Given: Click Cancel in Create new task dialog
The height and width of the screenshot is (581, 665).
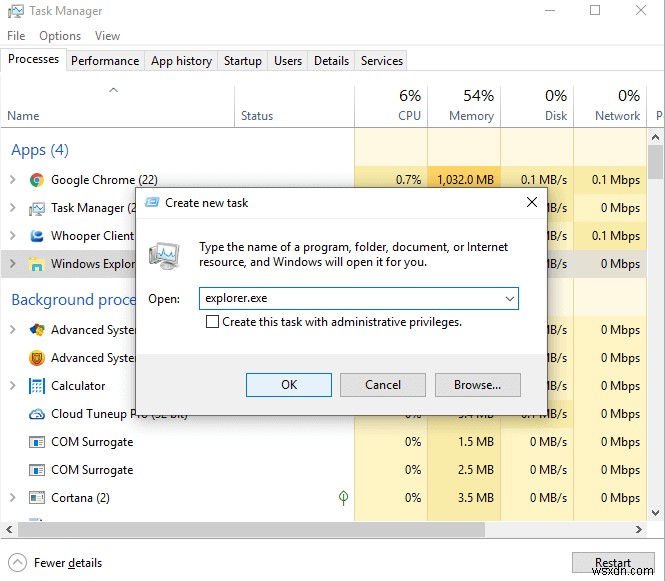Looking at the screenshot, I should coord(383,385).
